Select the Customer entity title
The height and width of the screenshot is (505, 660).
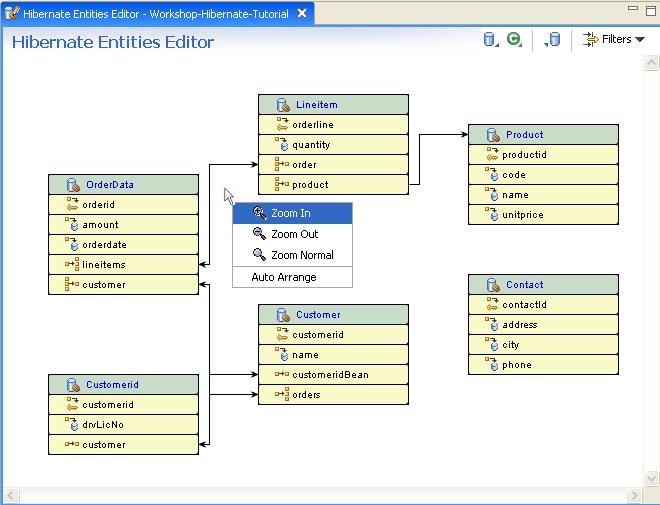[318, 315]
